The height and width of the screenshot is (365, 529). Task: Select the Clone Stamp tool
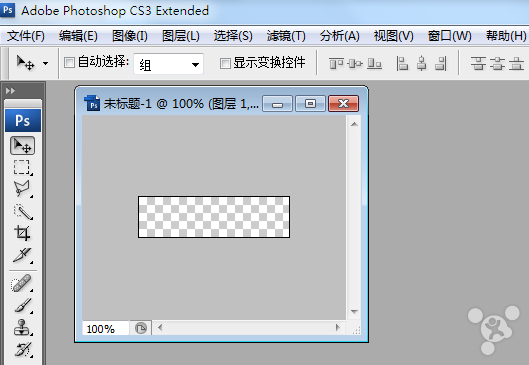(22, 328)
